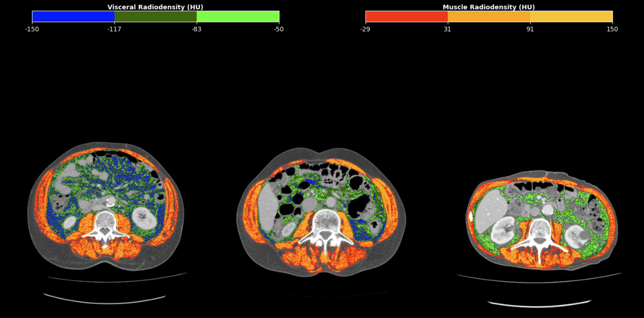
Task: Click the 91 tick label
Action: click(530, 29)
